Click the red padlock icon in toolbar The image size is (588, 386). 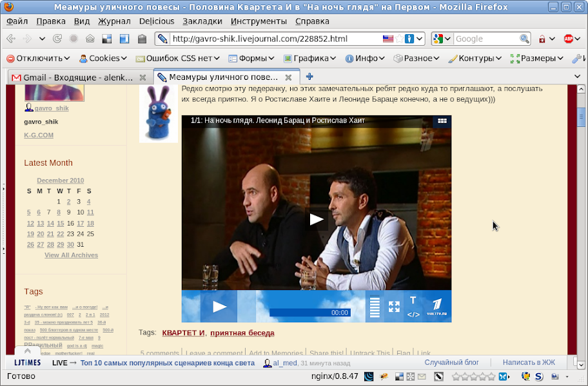click(542, 39)
